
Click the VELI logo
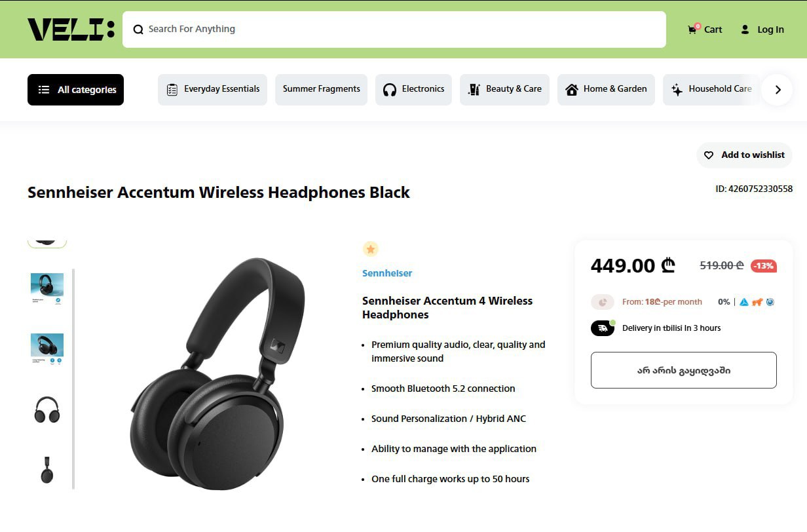(71, 29)
